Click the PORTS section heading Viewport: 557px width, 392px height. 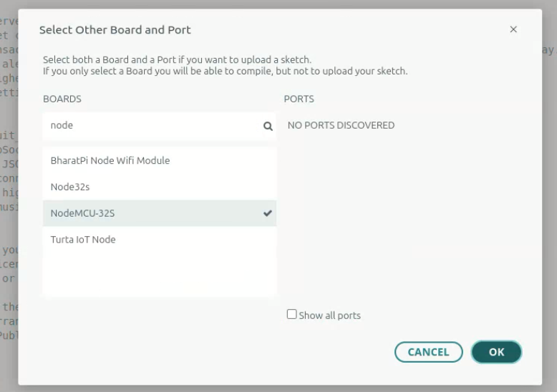(x=299, y=99)
